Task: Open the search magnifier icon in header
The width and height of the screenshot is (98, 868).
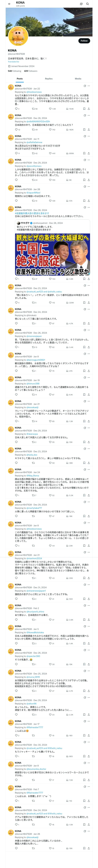Action: 88,4
